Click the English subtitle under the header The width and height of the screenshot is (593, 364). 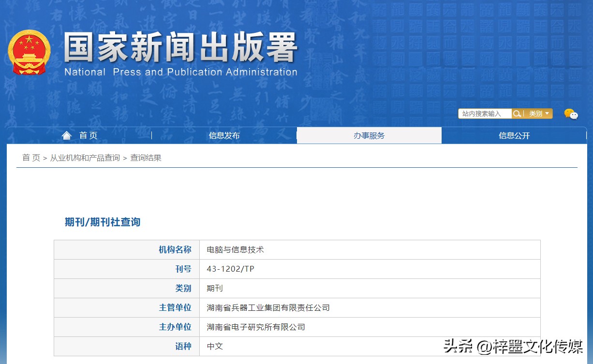(179, 72)
